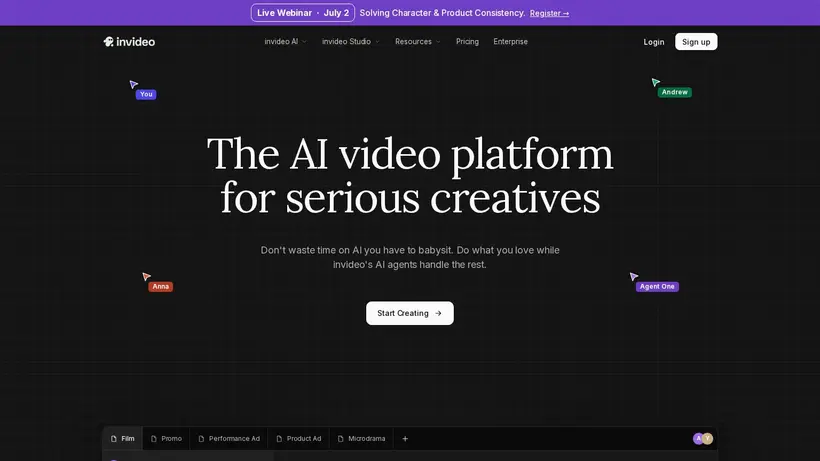820x461 pixels.
Task: Select the Film tab
Action: pos(122,439)
